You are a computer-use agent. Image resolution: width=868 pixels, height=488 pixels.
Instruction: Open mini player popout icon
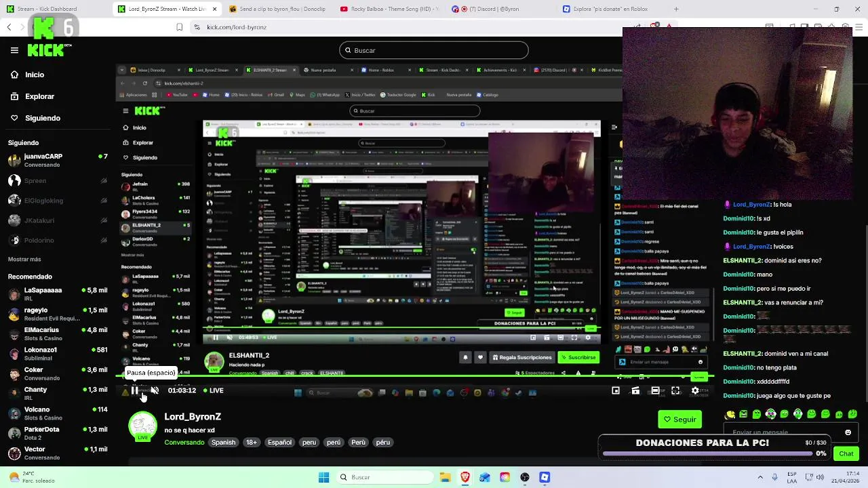point(616,390)
